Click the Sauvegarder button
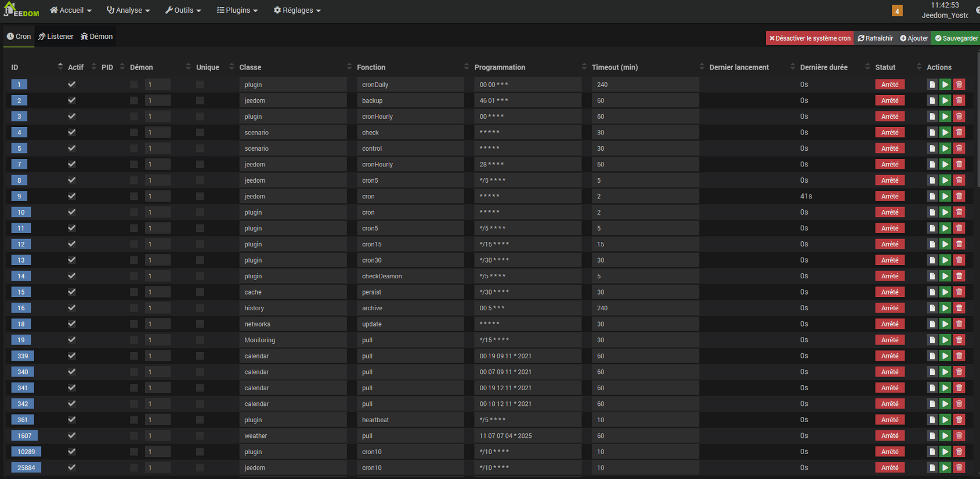Screen dimensions: 980x479 click(956, 38)
